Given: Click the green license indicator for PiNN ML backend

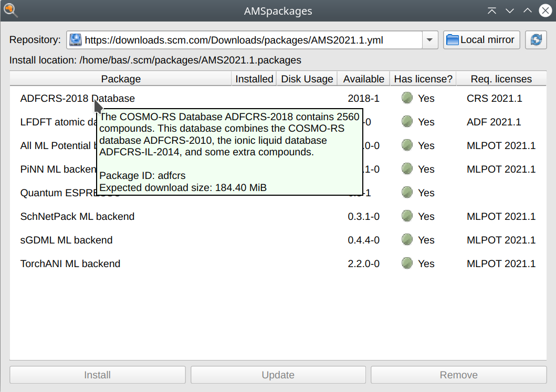Looking at the screenshot, I should (407, 169).
